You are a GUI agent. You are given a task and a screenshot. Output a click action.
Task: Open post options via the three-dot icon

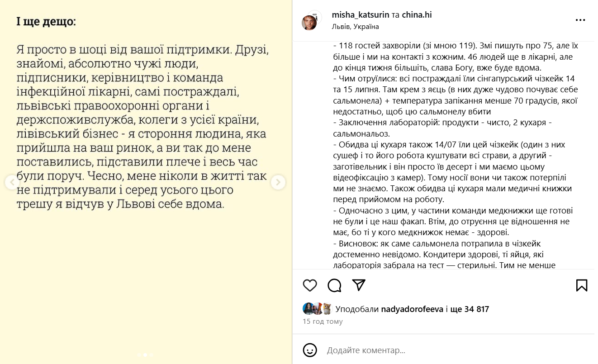[580, 19]
